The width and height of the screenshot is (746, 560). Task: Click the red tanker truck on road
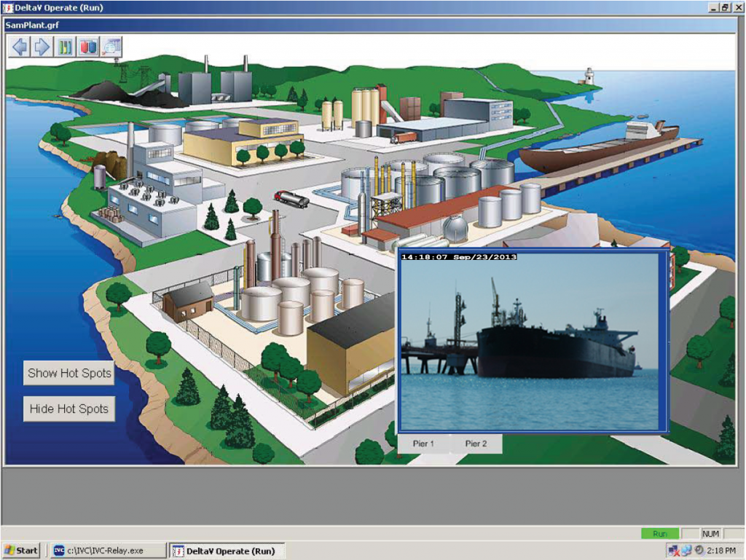click(291, 199)
